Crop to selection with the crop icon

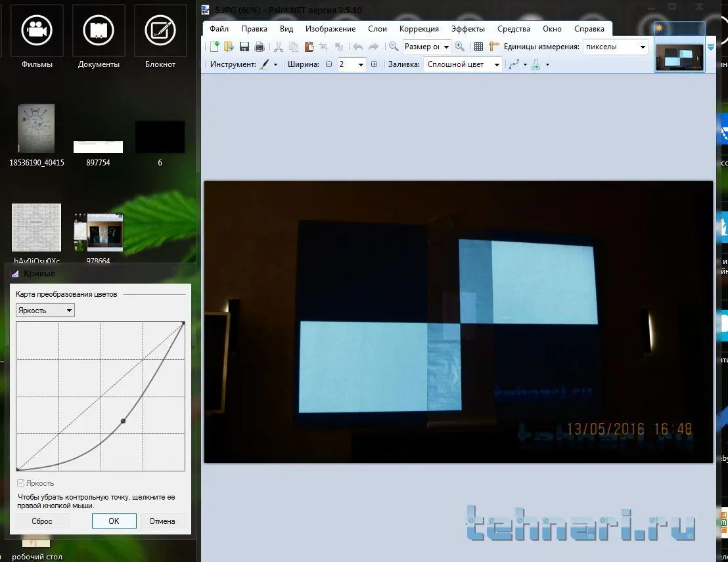tap(324, 47)
